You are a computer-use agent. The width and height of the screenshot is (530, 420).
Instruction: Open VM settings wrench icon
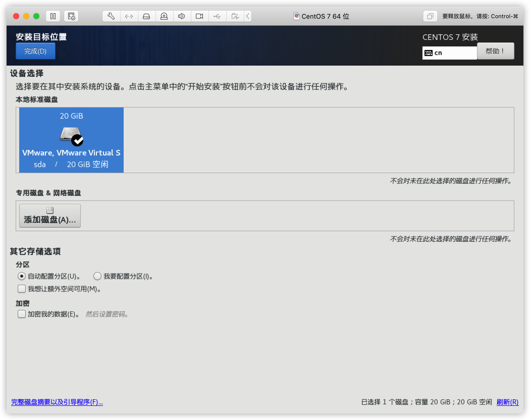click(x=111, y=16)
